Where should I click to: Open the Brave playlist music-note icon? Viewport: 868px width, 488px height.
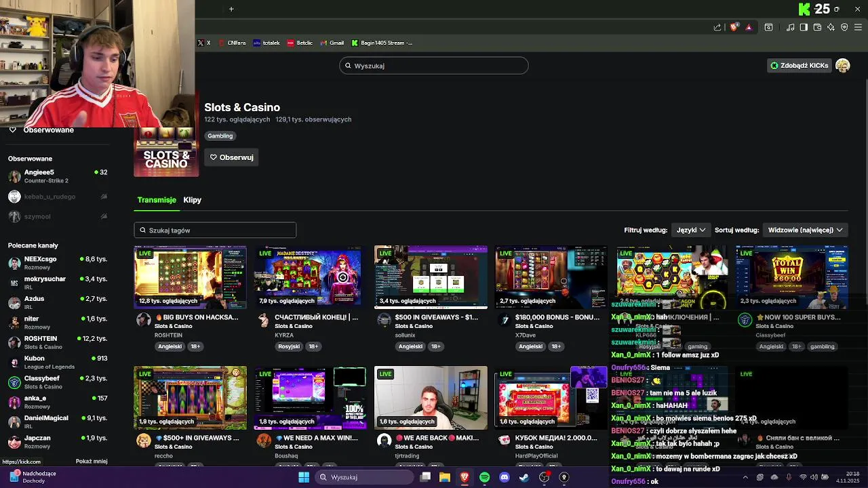click(x=791, y=27)
